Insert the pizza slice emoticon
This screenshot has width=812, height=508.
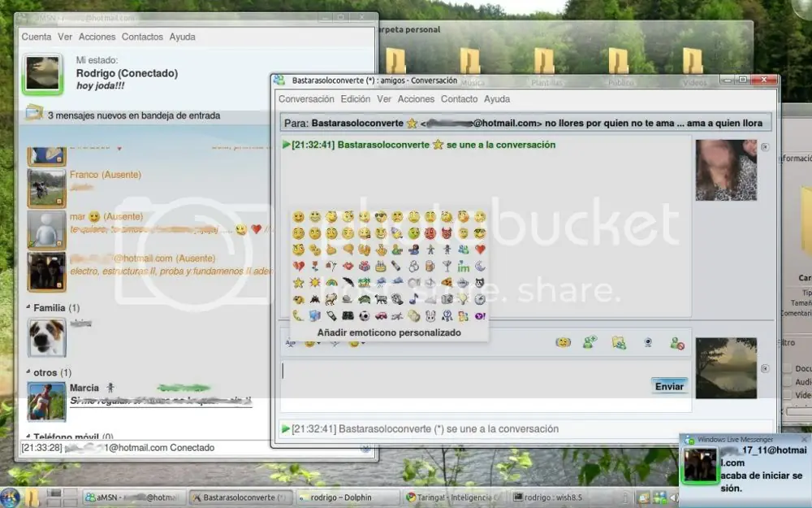(x=447, y=283)
